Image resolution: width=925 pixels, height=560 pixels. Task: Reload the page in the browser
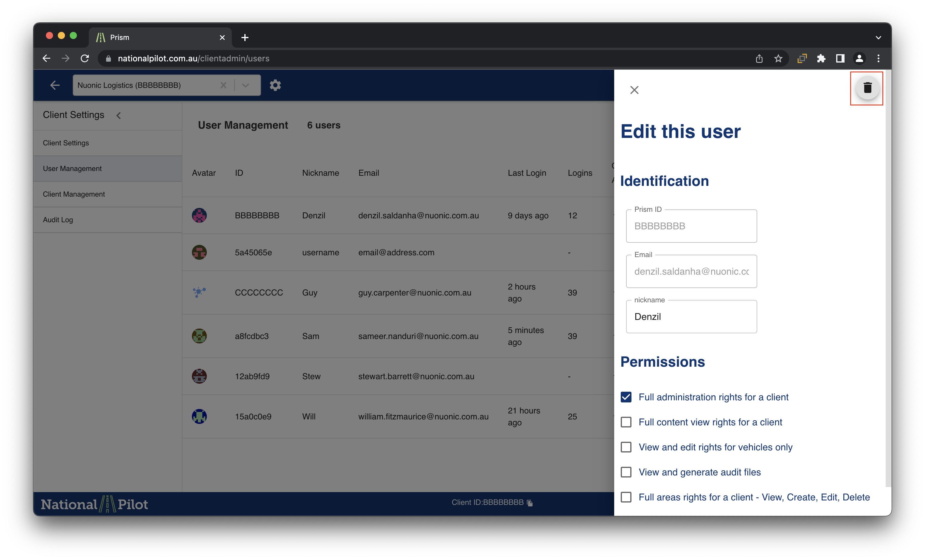tap(85, 59)
